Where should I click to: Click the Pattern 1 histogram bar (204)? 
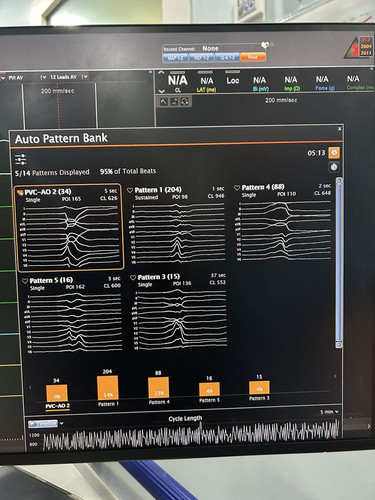point(107,388)
